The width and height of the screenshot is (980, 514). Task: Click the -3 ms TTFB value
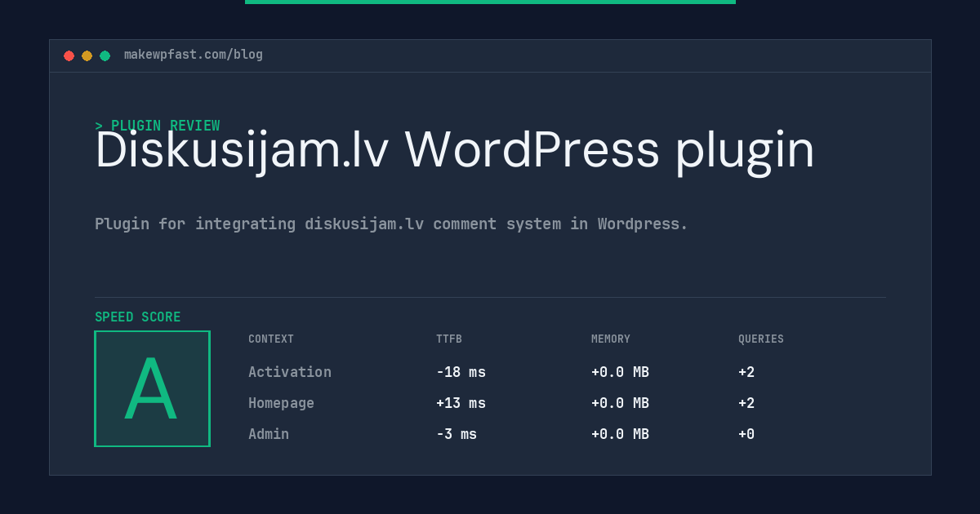tap(457, 434)
